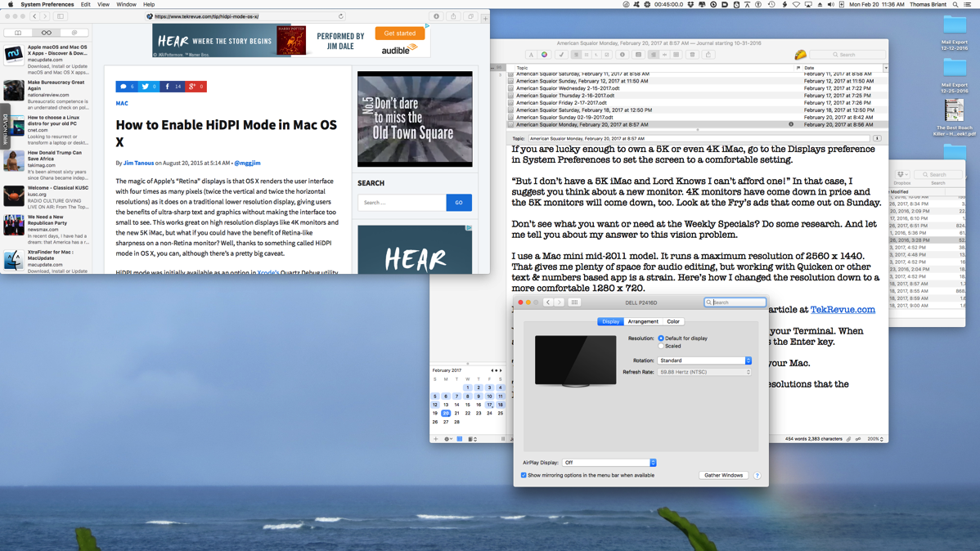This screenshot has width=980, height=551.
Task: Open the View menu in menu bar
Action: pos(103,4)
